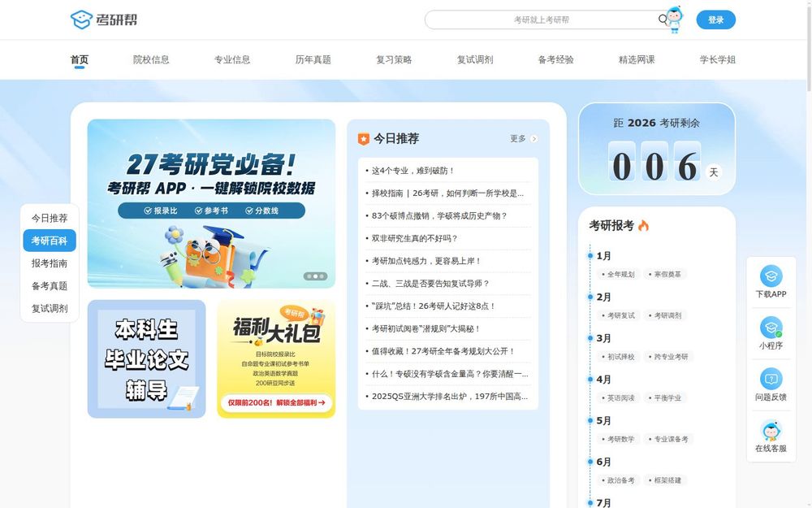812x508 pixels.
Task: Open article 27考研全年备考规划大公开
Action: coord(443,351)
